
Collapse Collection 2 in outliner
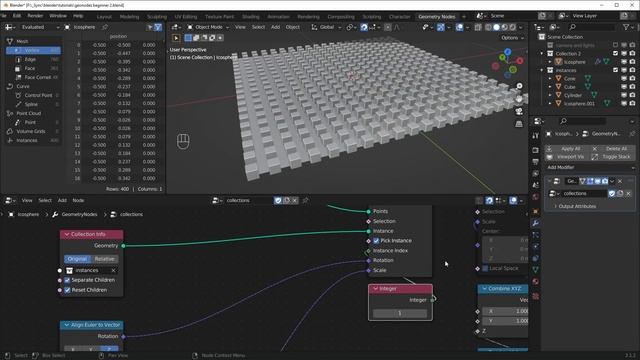click(x=542, y=53)
